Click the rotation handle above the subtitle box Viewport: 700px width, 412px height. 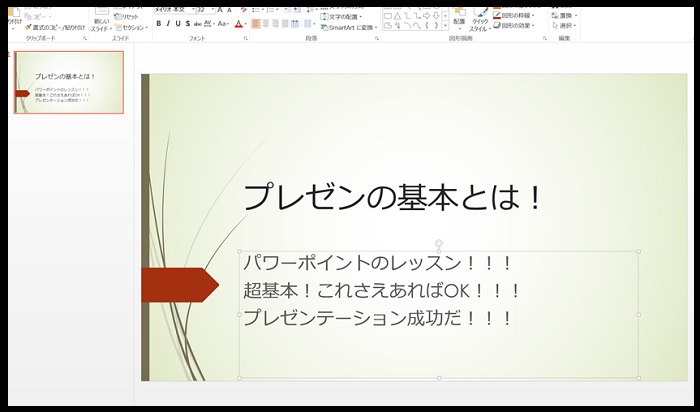(439, 243)
